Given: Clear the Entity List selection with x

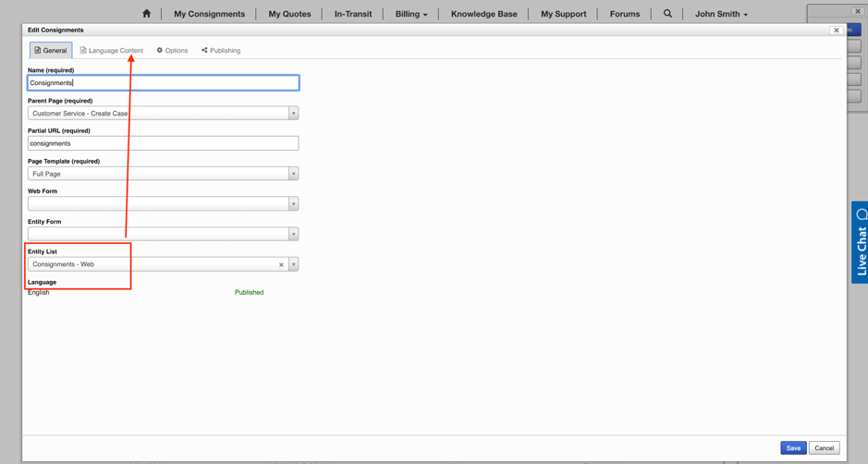Looking at the screenshot, I should click(281, 265).
